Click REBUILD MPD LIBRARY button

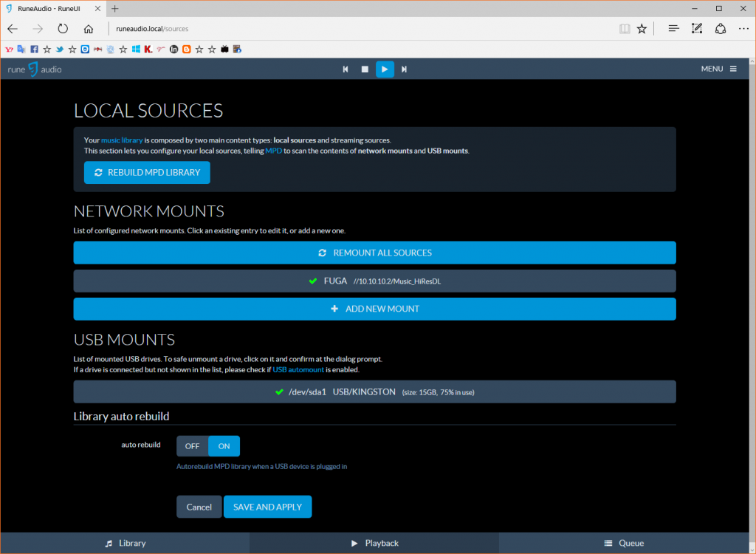147,173
